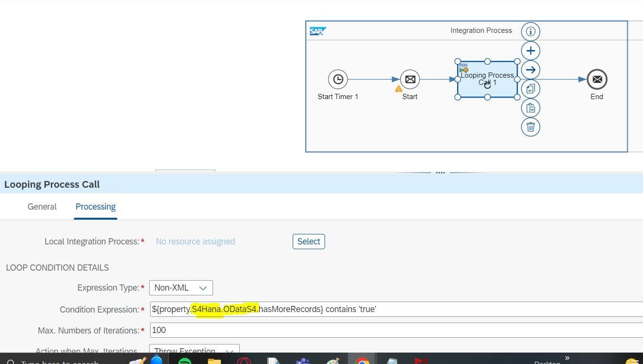The image size is (643, 364).
Task: Click the paste clipboard icon
Action: [x=531, y=108]
